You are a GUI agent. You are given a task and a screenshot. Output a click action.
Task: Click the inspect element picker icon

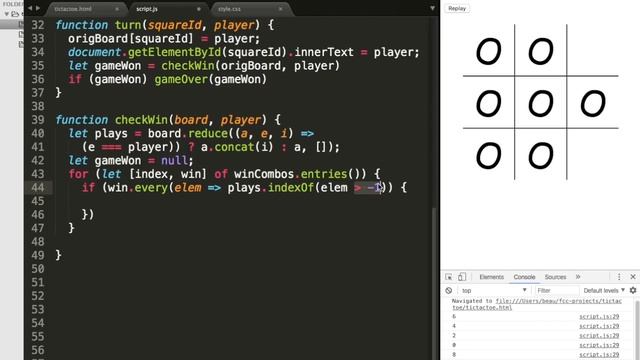click(x=449, y=277)
